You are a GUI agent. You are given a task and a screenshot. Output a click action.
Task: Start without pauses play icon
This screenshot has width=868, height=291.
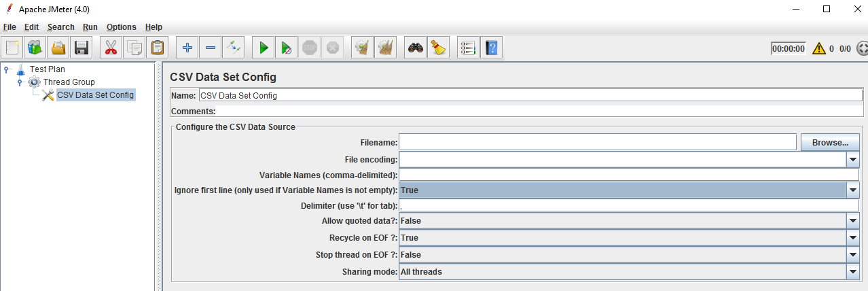287,48
